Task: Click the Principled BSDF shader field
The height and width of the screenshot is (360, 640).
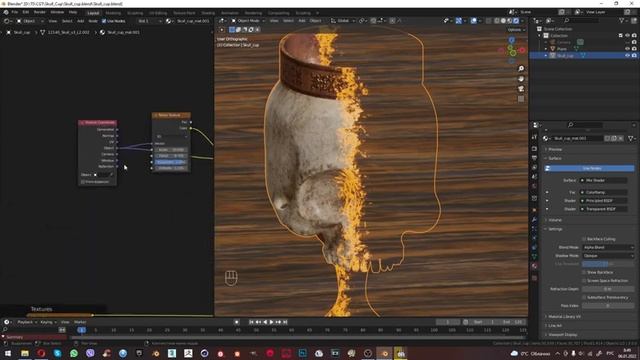Action: point(604,201)
